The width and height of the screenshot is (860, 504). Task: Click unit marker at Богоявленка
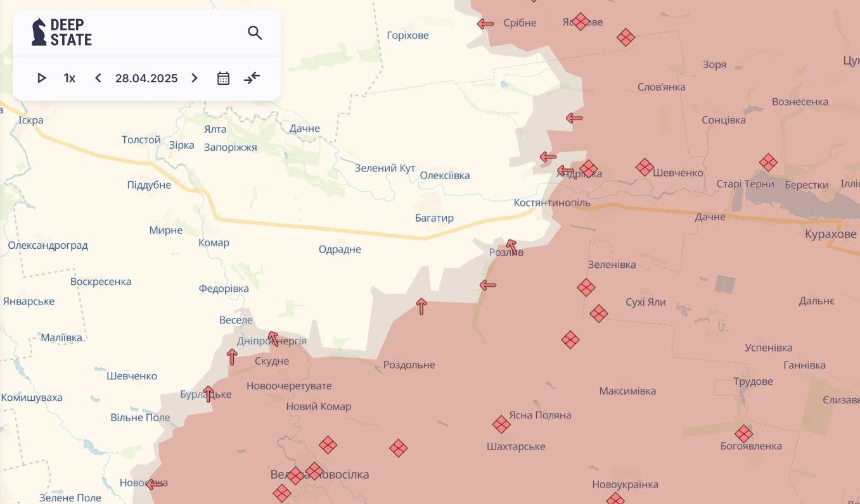743,434
